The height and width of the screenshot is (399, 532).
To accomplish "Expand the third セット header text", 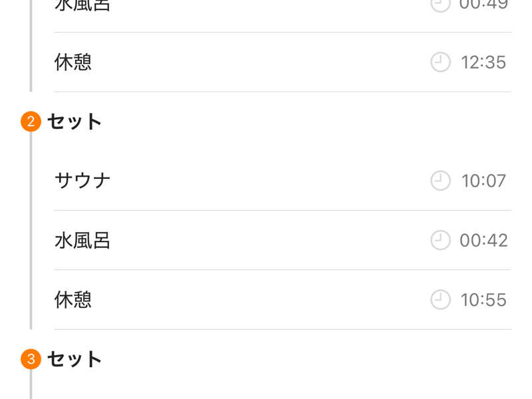I will coord(74,359).
